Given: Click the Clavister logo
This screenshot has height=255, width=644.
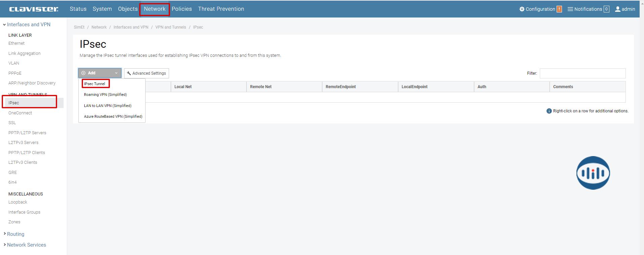Looking at the screenshot, I should (x=34, y=9).
